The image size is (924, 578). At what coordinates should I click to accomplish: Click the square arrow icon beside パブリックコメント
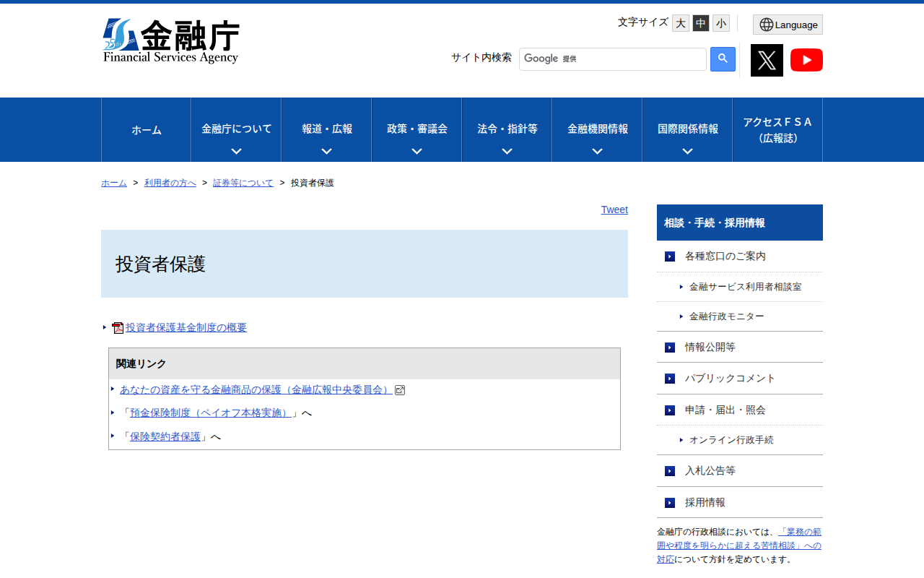tap(670, 379)
